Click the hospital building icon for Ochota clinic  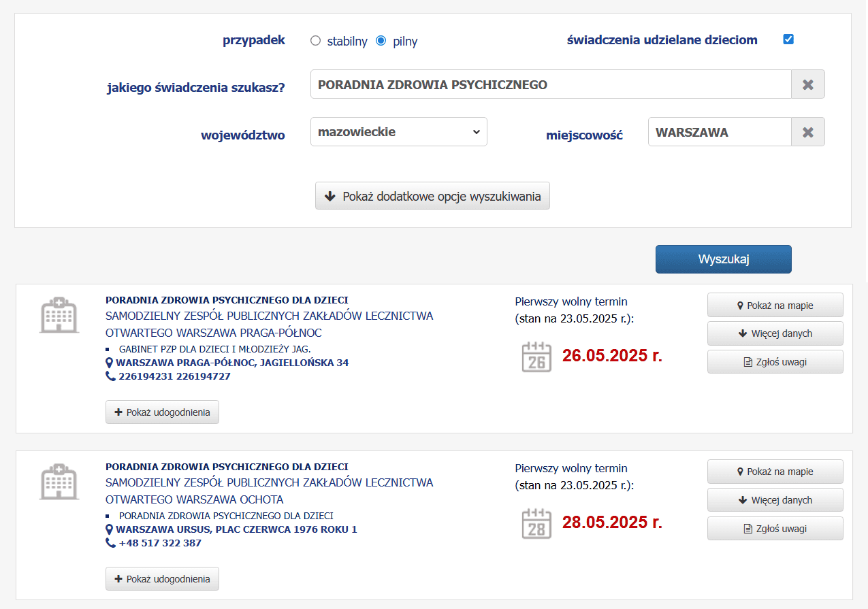[x=59, y=481]
